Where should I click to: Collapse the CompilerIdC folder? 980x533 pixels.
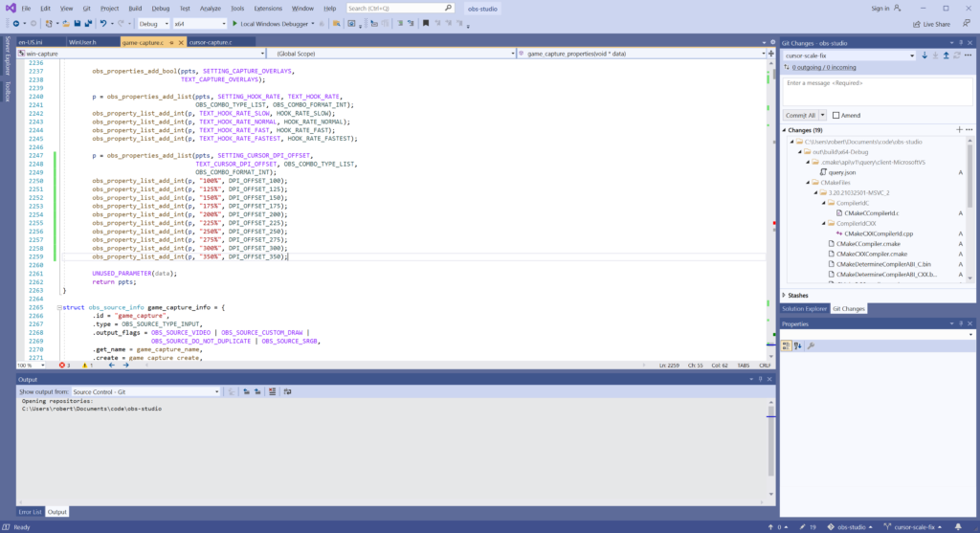click(x=824, y=203)
